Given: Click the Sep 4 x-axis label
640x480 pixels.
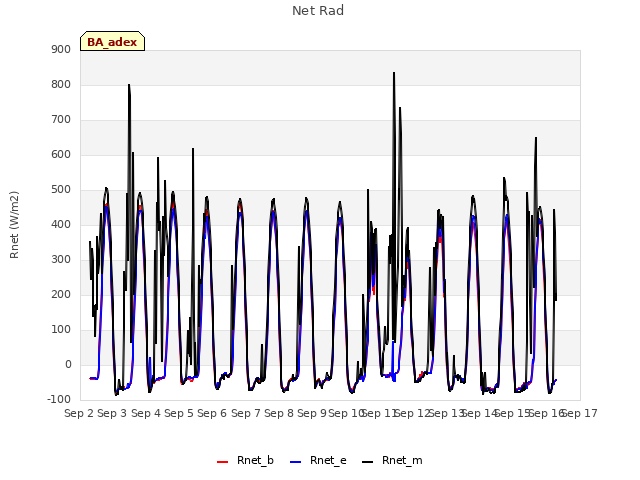Looking at the screenshot, I should (x=146, y=413).
